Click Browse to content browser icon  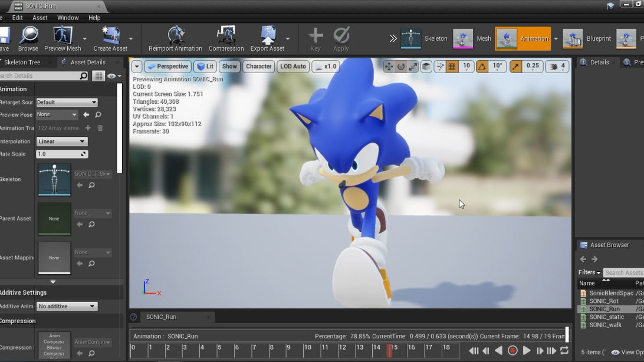(28, 39)
